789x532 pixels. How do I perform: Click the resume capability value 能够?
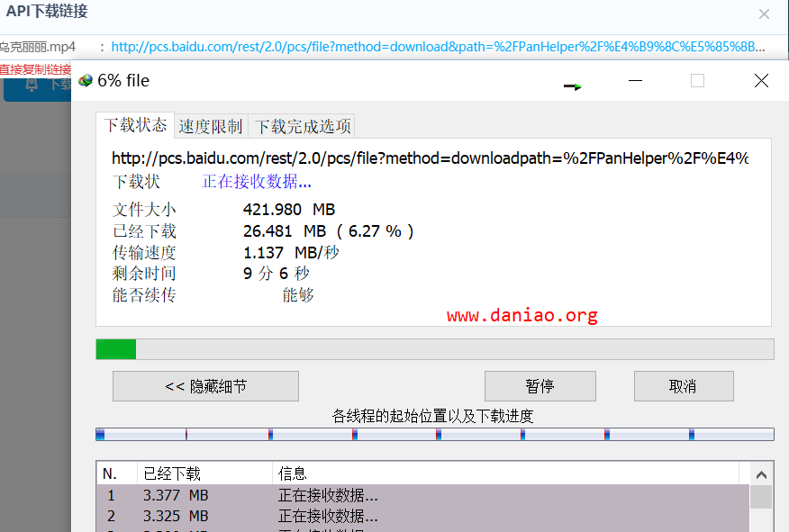click(298, 294)
